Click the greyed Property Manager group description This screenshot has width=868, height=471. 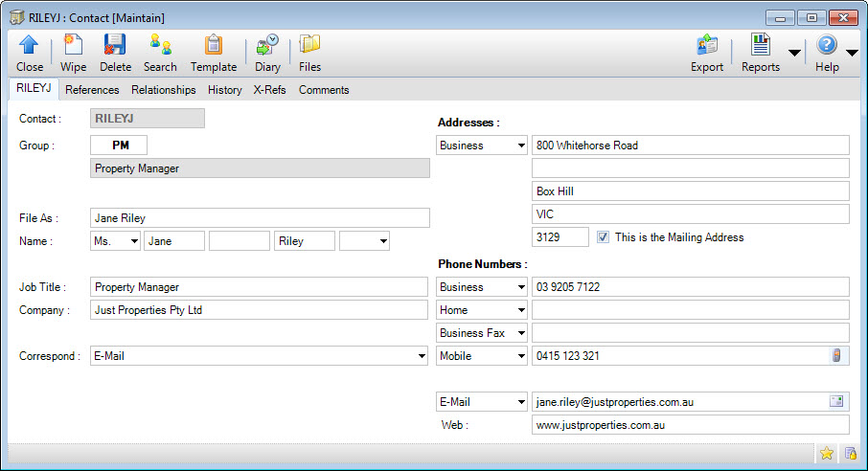(260, 168)
